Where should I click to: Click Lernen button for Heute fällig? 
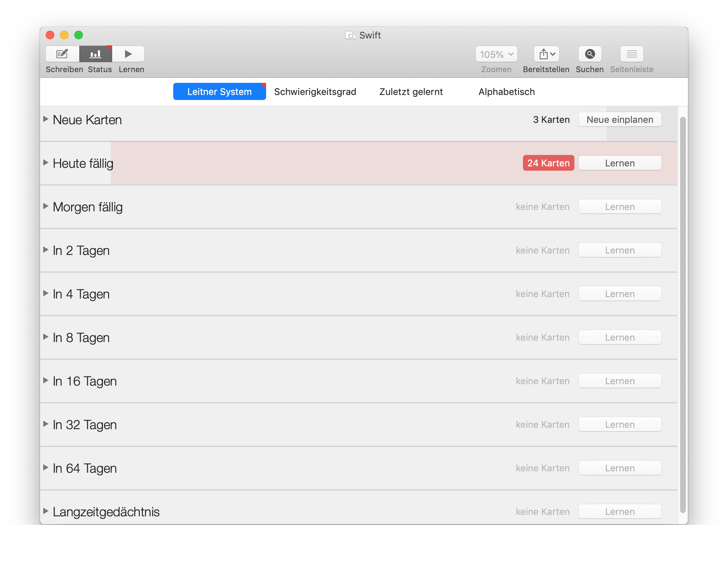pyautogui.click(x=620, y=163)
